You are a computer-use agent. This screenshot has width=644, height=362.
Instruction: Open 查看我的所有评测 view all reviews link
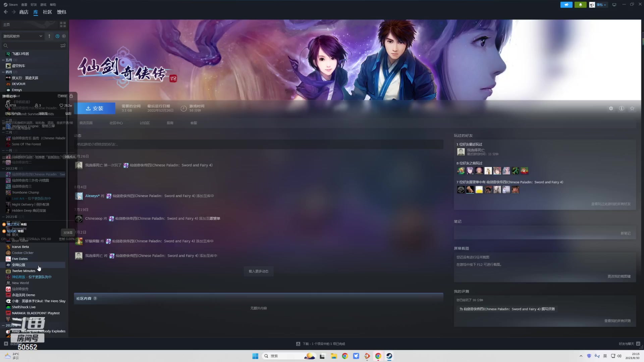tap(618, 321)
